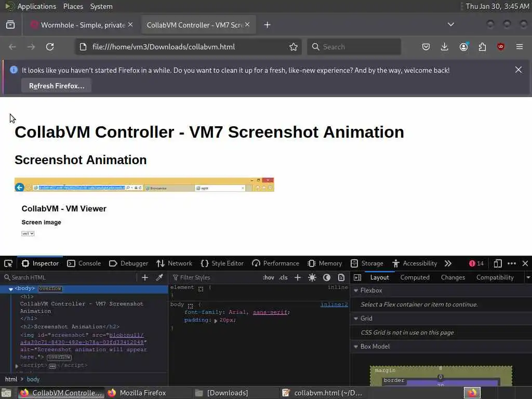Close the developer tools panel
Image resolution: width=532 pixels, height=399 pixels.
pyautogui.click(x=525, y=263)
